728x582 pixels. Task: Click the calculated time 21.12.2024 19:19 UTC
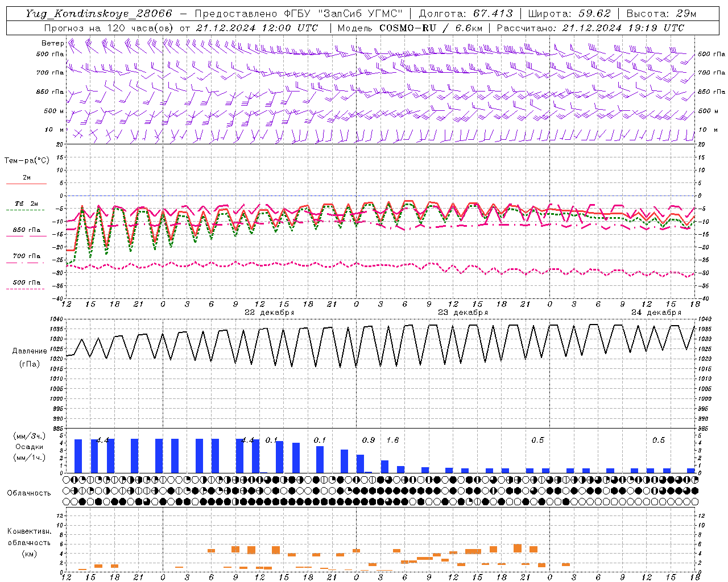(623, 28)
